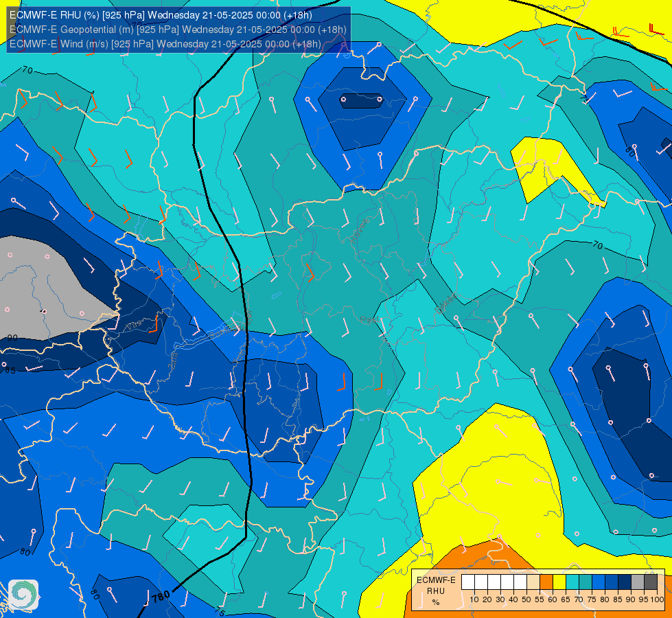
Task: Select the cyan 65-70% legend swatch
Action: (x=572, y=582)
